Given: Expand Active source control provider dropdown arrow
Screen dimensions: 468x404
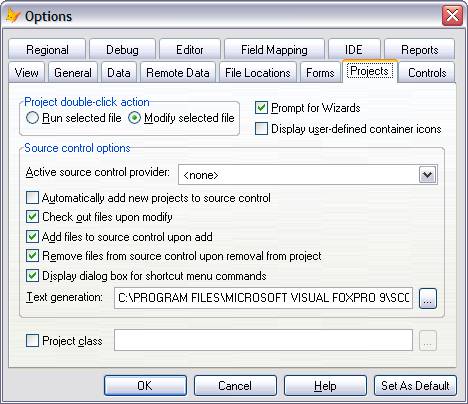Looking at the screenshot, I should click(427, 175).
